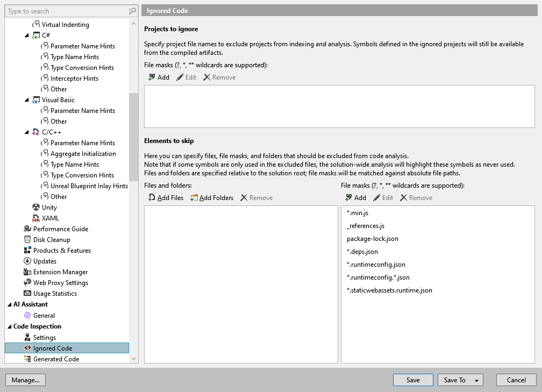Collapse the Code Inspection section
This screenshot has height=392, width=542.
pyautogui.click(x=9, y=326)
